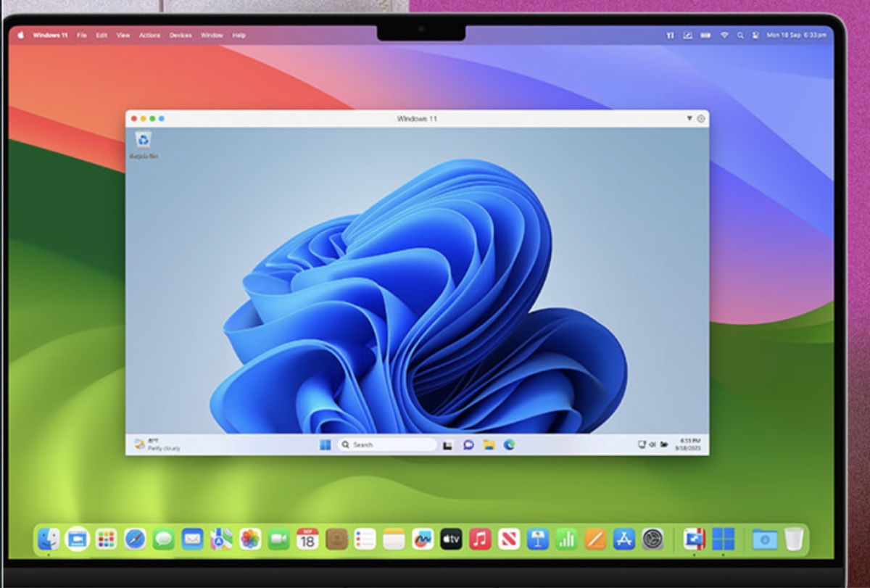870x588 pixels.
Task: Open the Actions menu
Action: click(149, 35)
